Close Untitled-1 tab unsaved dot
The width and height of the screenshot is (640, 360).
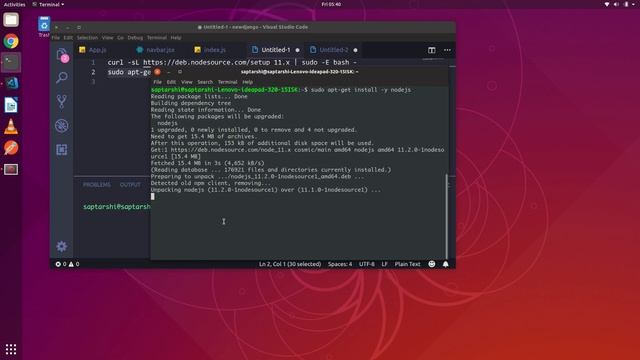pyautogui.click(x=298, y=50)
